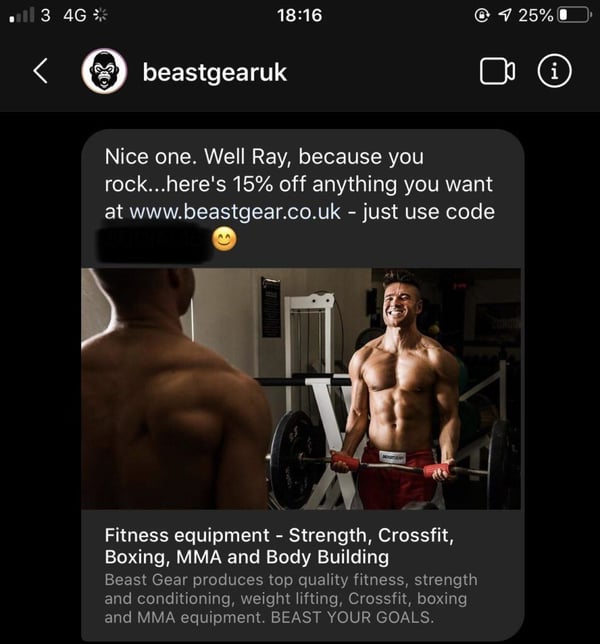This screenshot has height=644, width=600.
Task: Tap the 25% battery percentage text
Action: pyautogui.click(x=536, y=16)
